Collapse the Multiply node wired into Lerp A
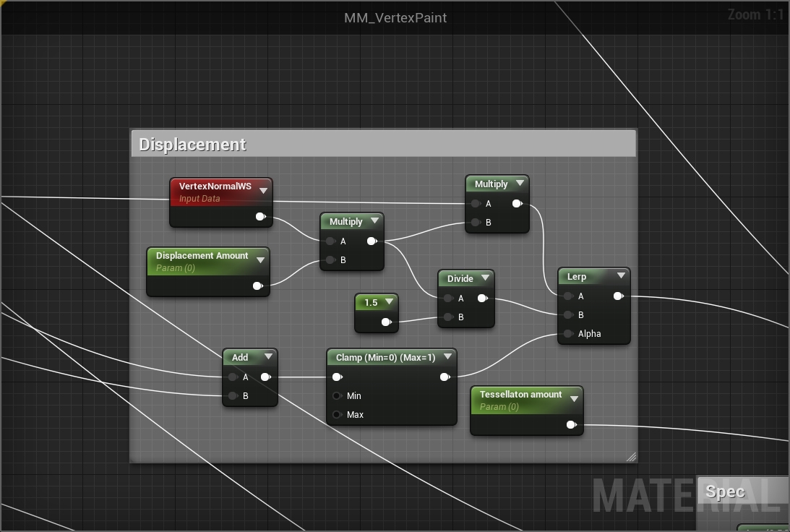Screen dimensions: 790x532 coord(520,183)
